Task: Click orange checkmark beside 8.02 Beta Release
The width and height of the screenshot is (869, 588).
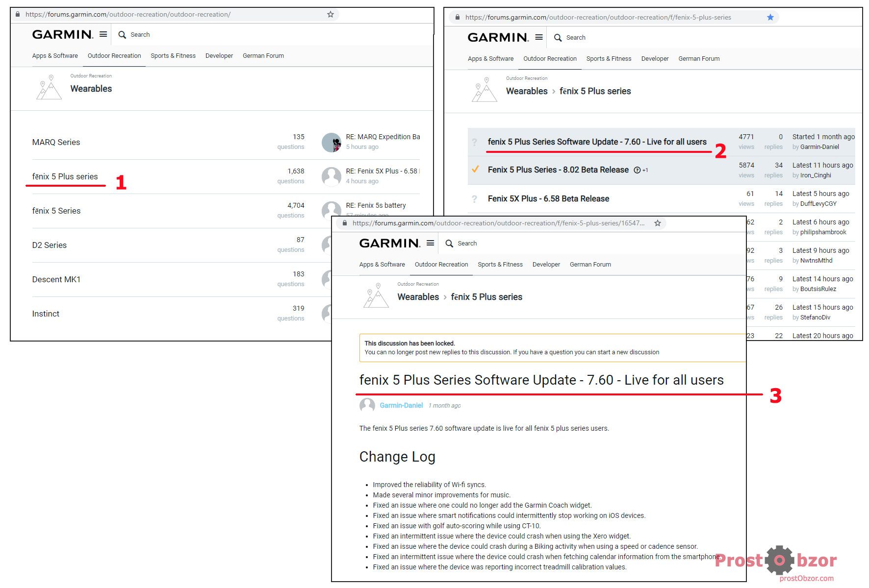Action: [475, 170]
